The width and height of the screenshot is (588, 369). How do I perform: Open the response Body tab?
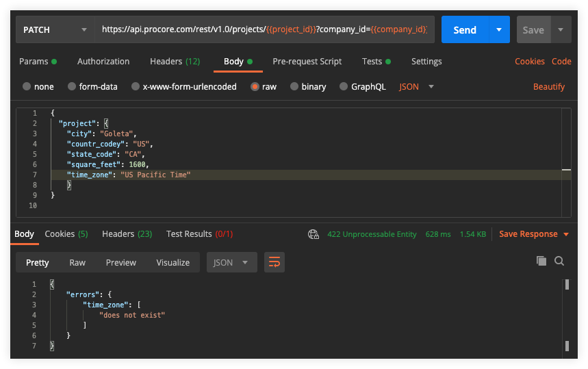[25, 234]
